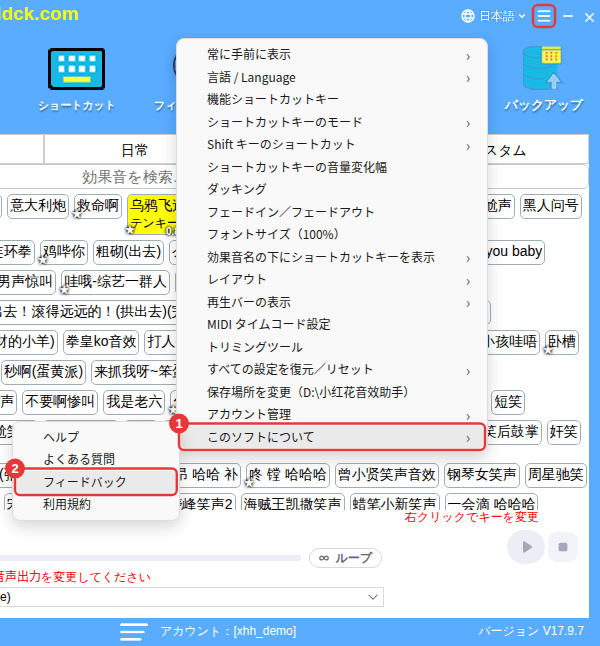Select フィードバック in the submenu

pyautogui.click(x=96, y=482)
